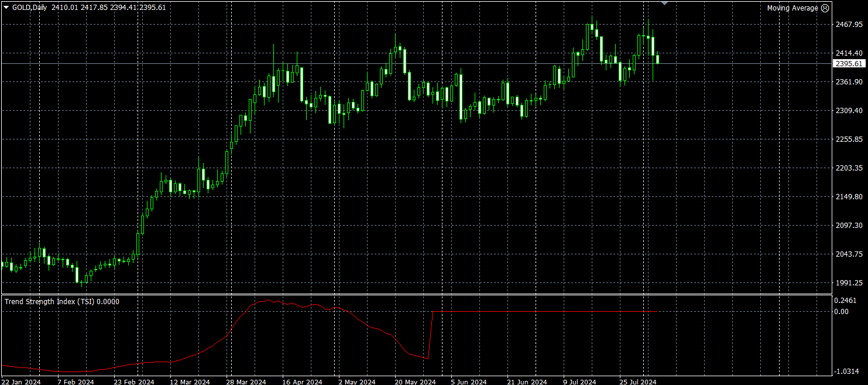This screenshot has height=385, width=868.
Task: Click the 2309.40 price scale label
Action: [849, 111]
